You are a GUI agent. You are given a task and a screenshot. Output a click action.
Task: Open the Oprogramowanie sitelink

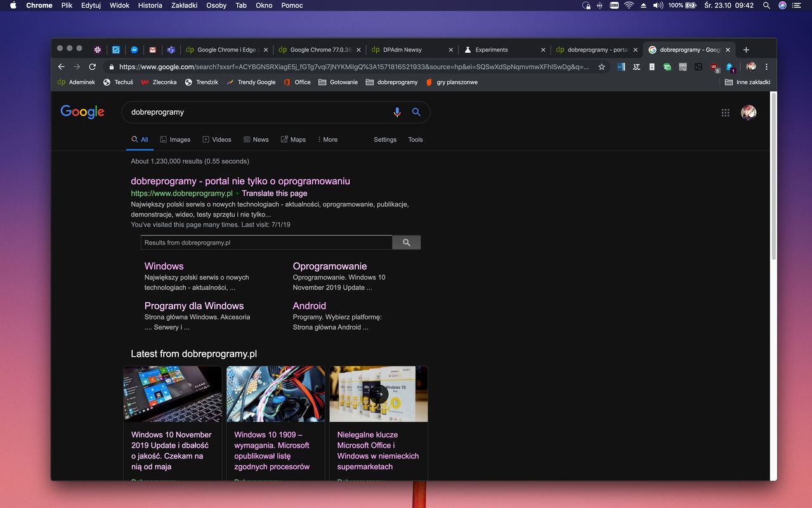click(330, 266)
